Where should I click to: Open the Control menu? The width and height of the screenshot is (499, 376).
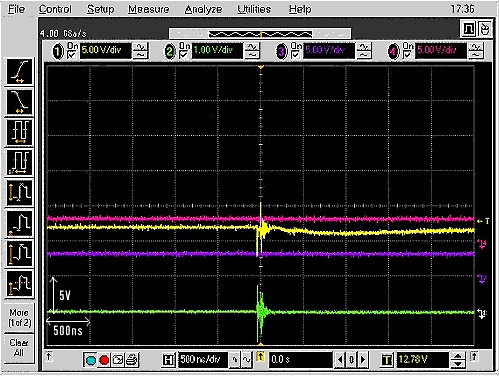pyautogui.click(x=55, y=9)
